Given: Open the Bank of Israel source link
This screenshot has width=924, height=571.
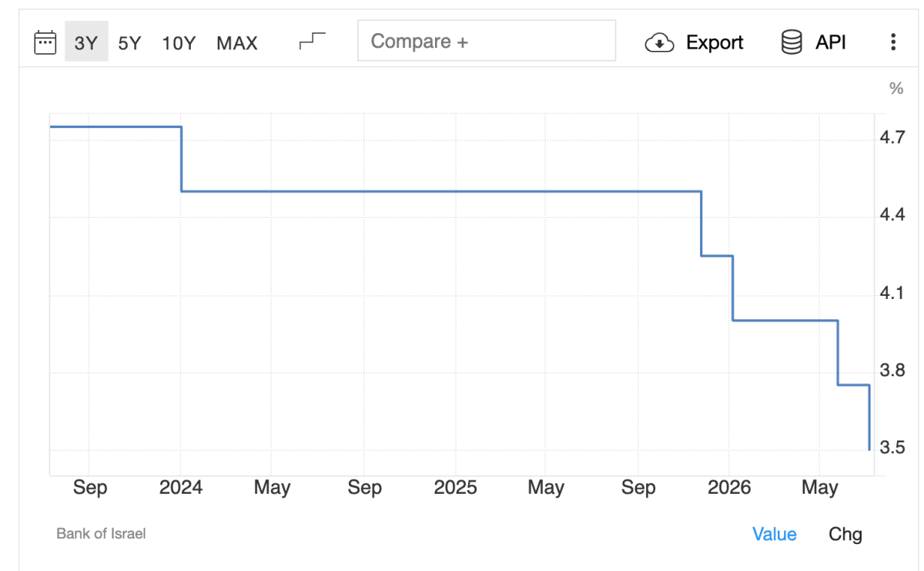Looking at the screenshot, I should pyautogui.click(x=101, y=533).
